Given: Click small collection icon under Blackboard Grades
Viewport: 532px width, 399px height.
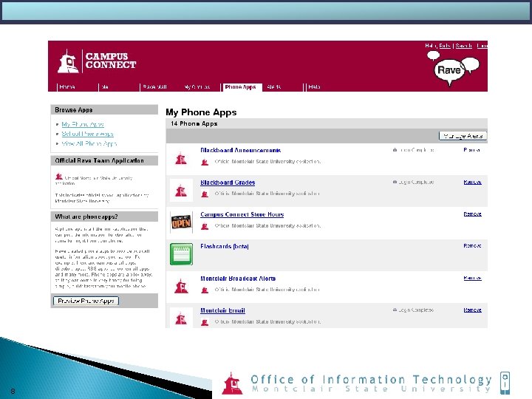Looking at the screenshot, I should click(x=205, y=194).
